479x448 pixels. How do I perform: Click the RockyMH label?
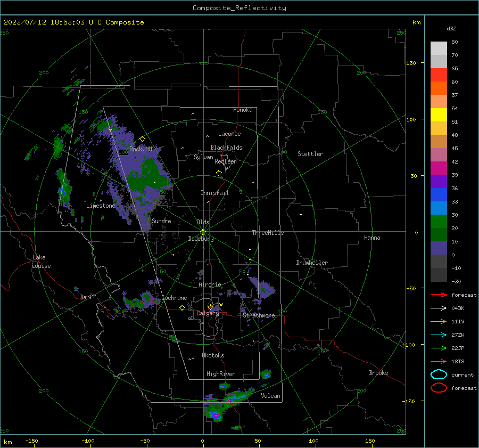tap(141, 149)
